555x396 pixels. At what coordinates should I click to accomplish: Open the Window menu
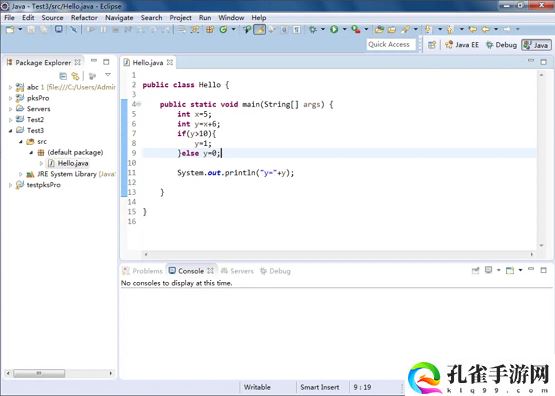pos(231,18)
